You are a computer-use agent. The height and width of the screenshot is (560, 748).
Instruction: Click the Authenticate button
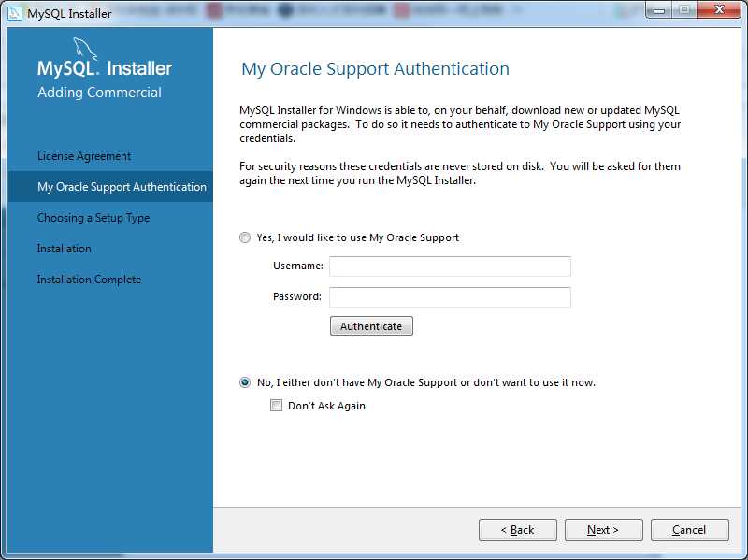[x=371, y=326]
